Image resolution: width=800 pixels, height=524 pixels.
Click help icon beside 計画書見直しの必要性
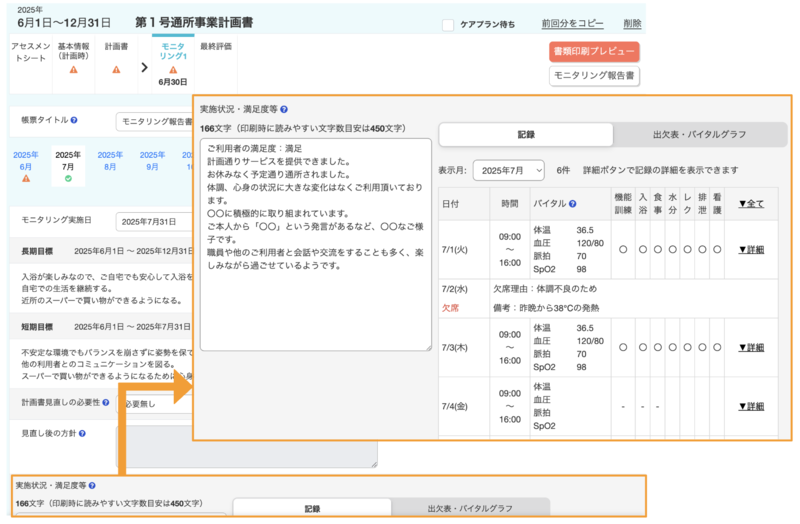[x=106, y=403]
